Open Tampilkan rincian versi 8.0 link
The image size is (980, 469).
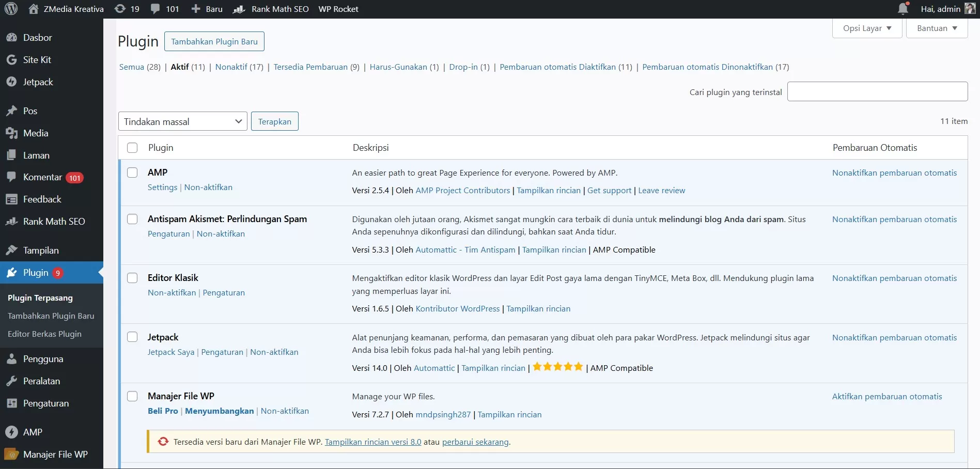(373, 442)
